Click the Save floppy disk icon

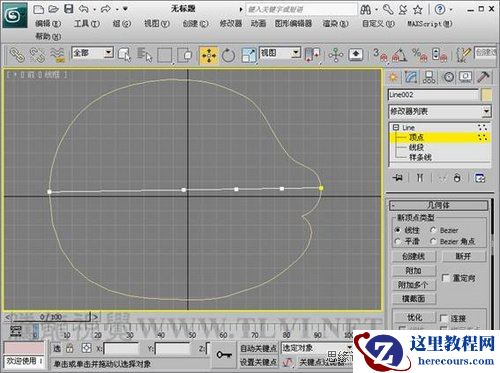tap(68, 9)
